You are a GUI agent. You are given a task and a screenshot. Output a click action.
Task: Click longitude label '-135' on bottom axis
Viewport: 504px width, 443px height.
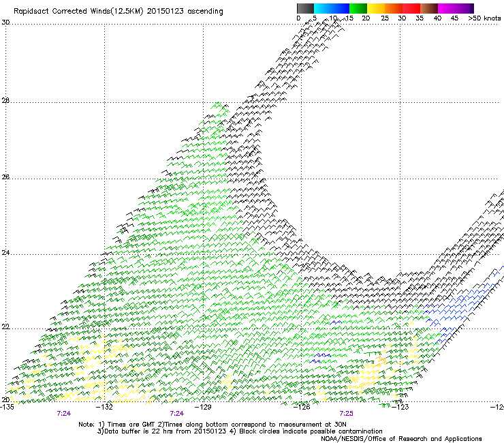7,407
